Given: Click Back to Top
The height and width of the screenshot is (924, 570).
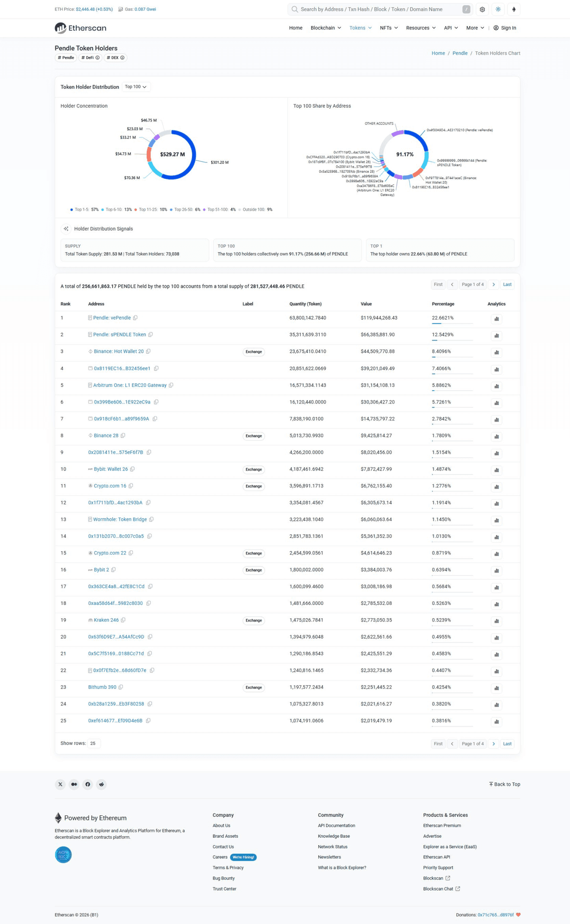Looking at the screenshot, I should (x=504, y=784).
